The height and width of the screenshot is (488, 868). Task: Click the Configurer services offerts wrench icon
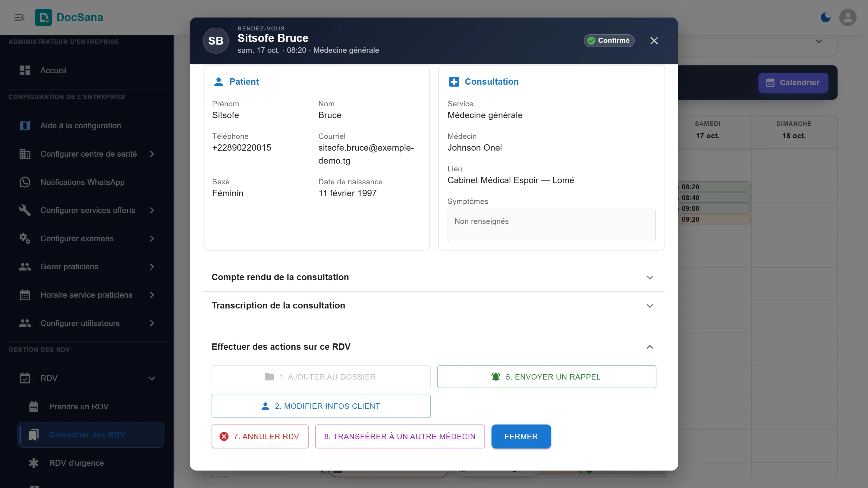tap(25, 211)
